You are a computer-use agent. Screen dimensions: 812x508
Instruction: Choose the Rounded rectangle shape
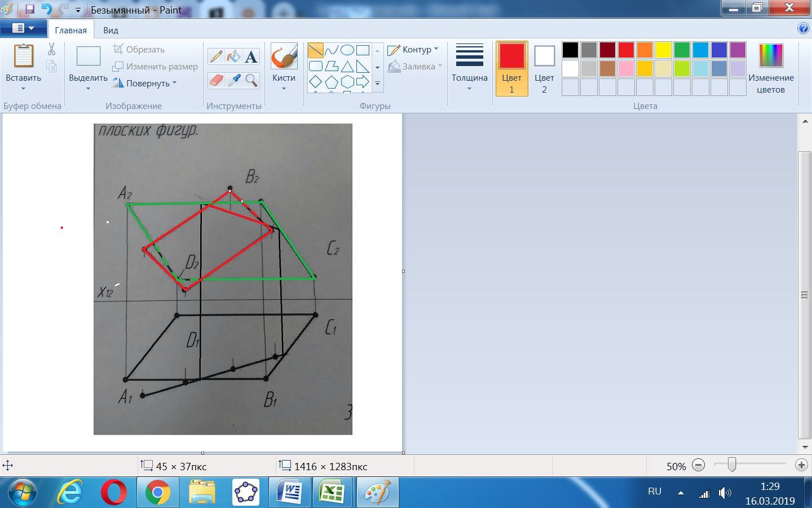[316, 66]
